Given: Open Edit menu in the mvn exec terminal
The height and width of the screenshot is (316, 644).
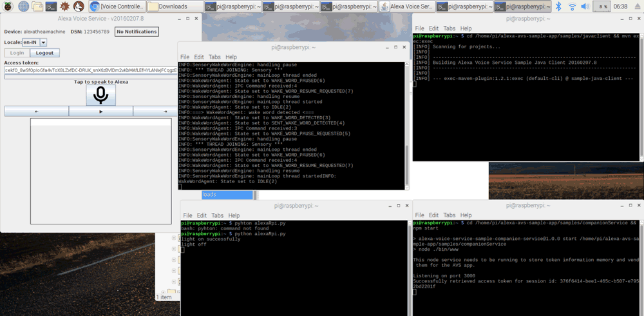Looking at the screenshot, I should (433, 28).
